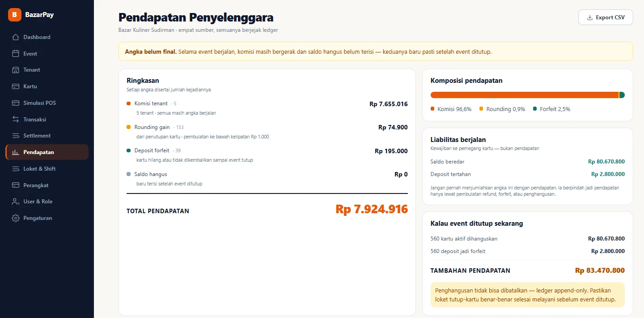Click the Rounding gain row label
Viewport: 644px width, 318px height.
(x=152, y=127)
